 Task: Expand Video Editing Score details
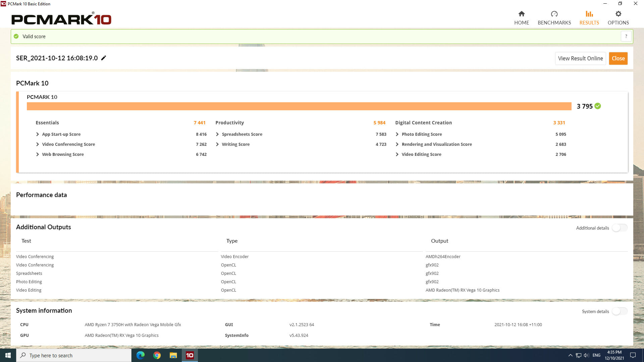coord(397,154)
